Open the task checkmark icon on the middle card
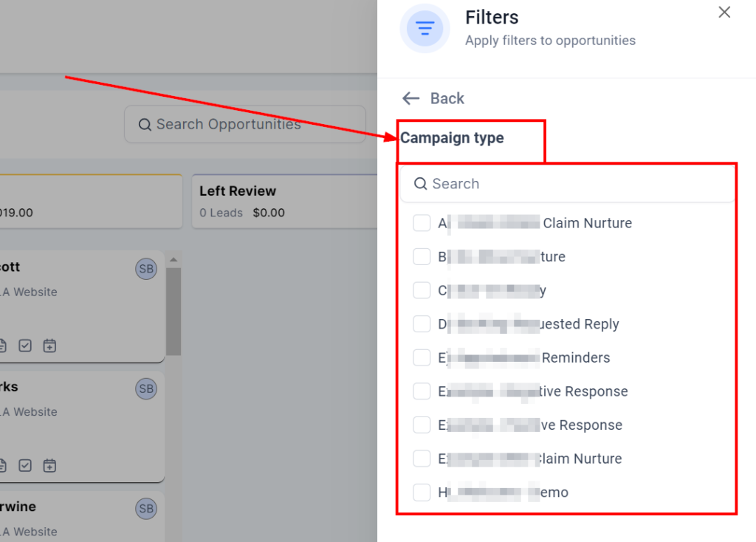 click(25, 465)
